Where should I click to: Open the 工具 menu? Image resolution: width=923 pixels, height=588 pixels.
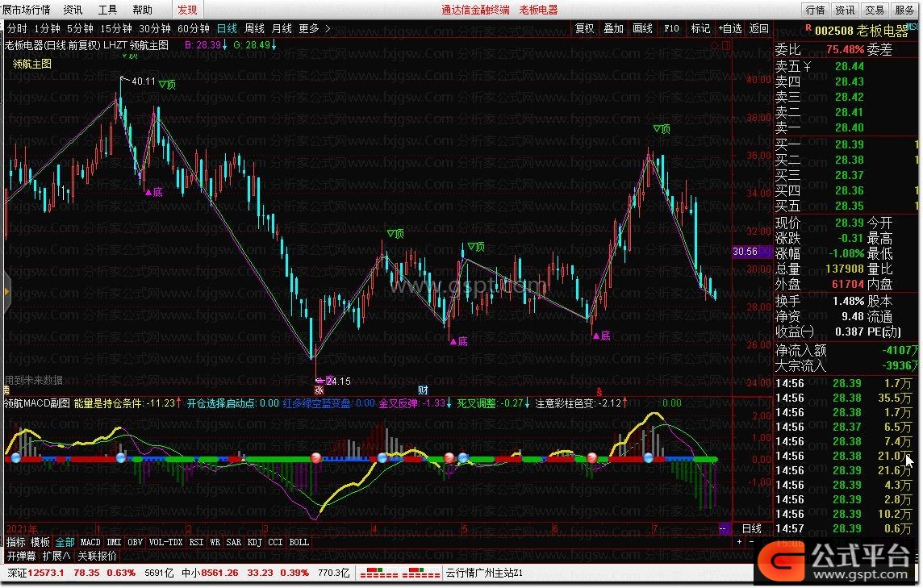click(108, 10)
